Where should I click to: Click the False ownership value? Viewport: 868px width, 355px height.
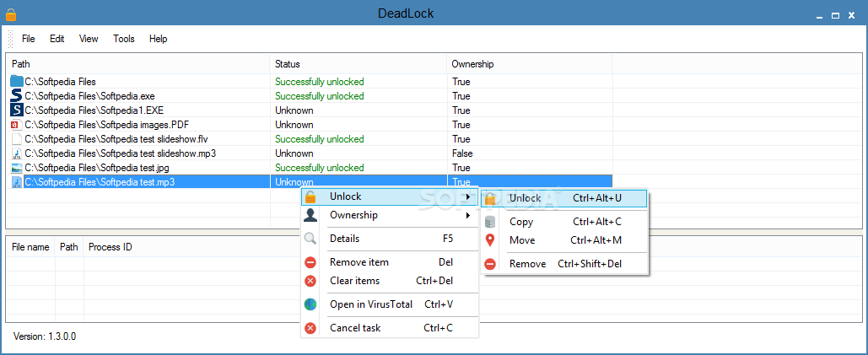coord(462,153)
